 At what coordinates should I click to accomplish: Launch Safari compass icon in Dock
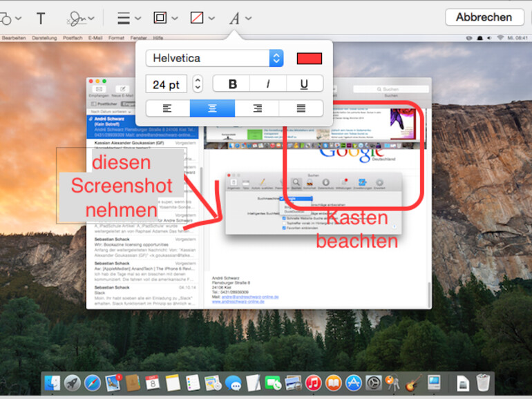click(x=93, y=383)
